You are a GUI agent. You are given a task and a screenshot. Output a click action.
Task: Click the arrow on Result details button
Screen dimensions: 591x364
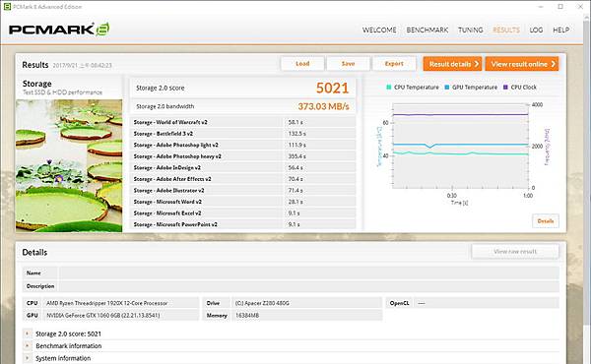point(477,64)
